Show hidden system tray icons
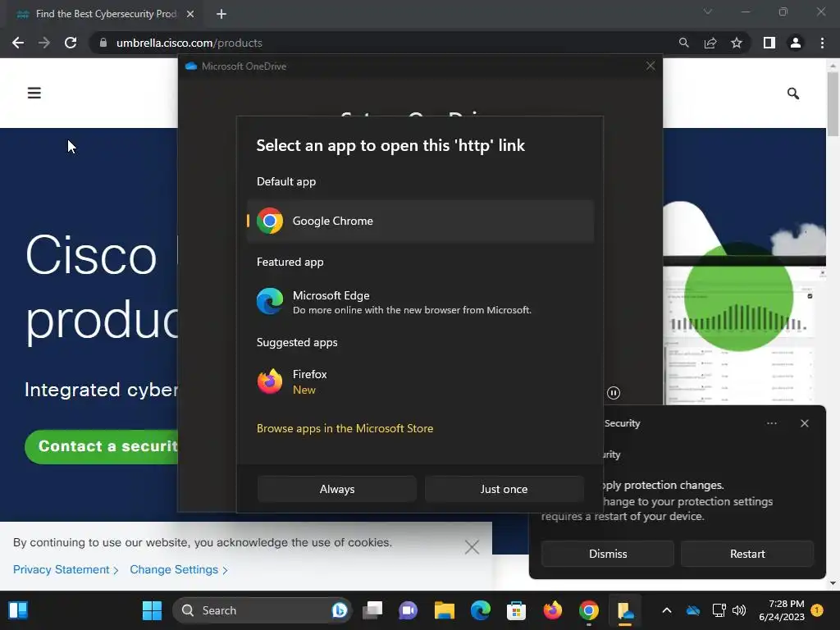Screen dimensions: 840x630 (667, 610)
